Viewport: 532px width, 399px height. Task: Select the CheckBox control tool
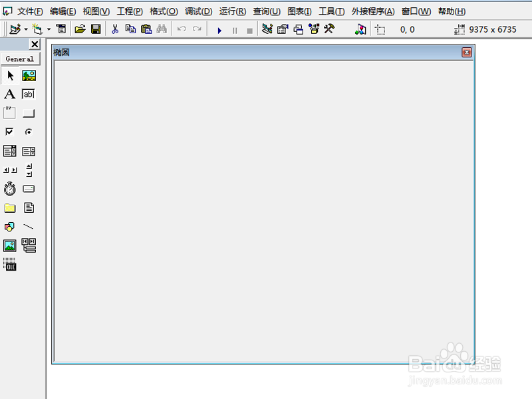tap(9, 132)
